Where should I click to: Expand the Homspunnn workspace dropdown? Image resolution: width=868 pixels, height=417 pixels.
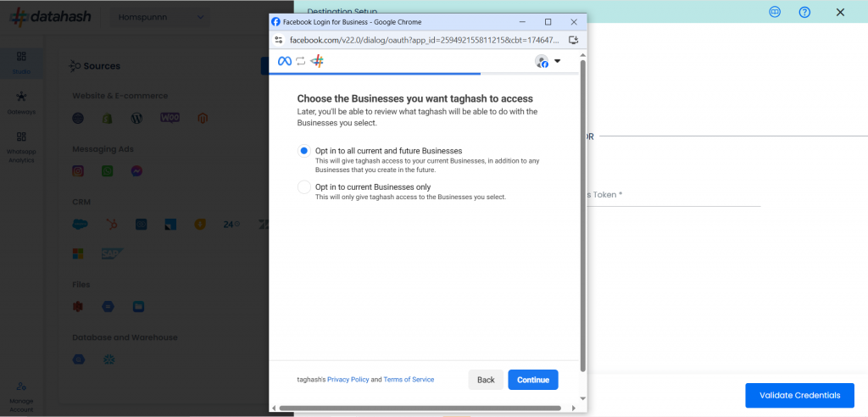[161, 17]
